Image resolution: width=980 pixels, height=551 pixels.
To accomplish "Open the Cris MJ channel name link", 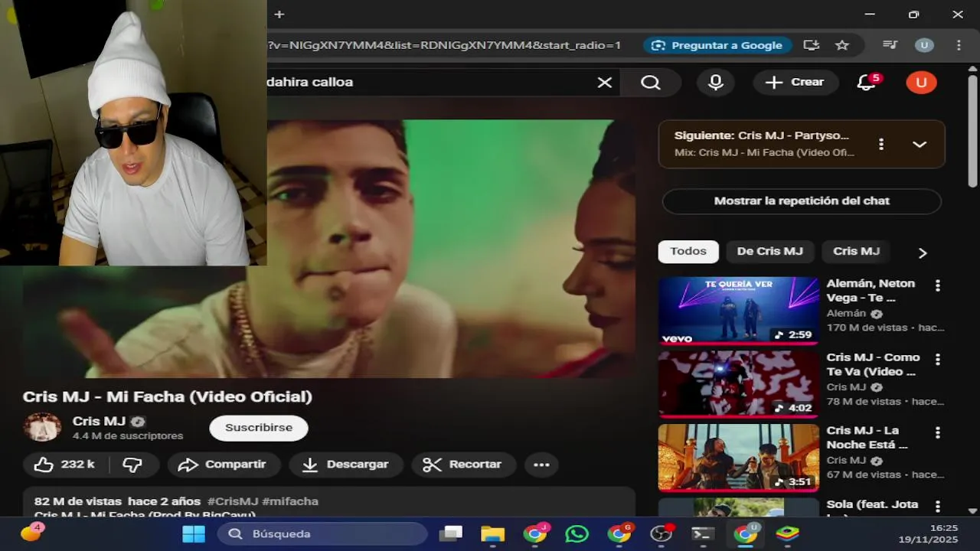I will click(x=99, y=422).
